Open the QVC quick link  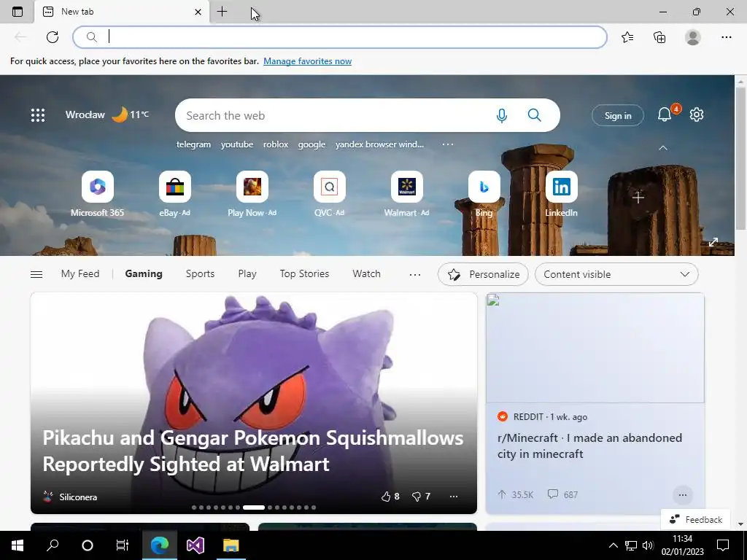329,194
